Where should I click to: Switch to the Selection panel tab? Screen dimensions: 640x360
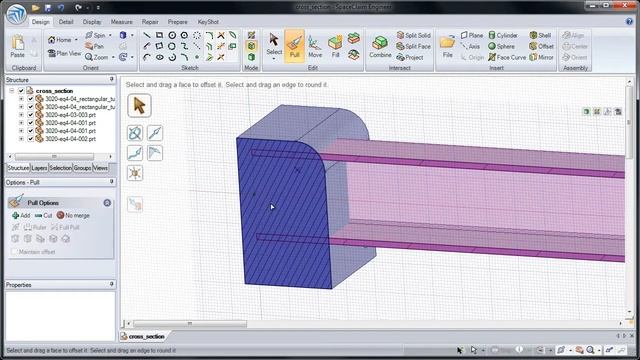coord(60,168)
